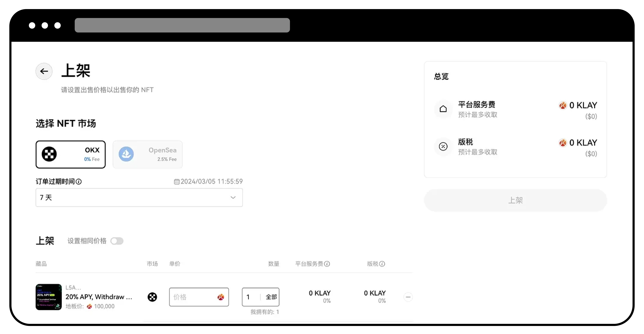Enable the 设置相同价格 toggle
This screenshot has height=334, width=644.
pyautogui.click(x=117, y=241)
